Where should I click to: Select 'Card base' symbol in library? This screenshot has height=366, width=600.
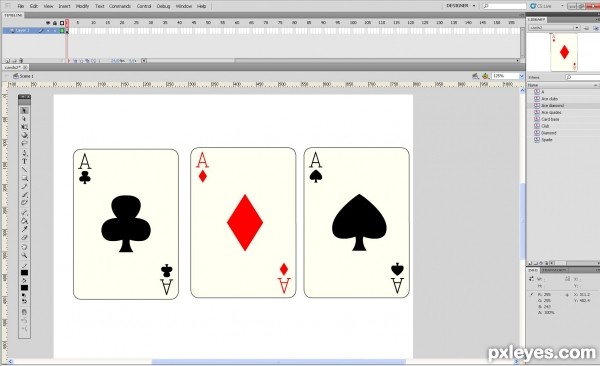[x=550, y=119]
